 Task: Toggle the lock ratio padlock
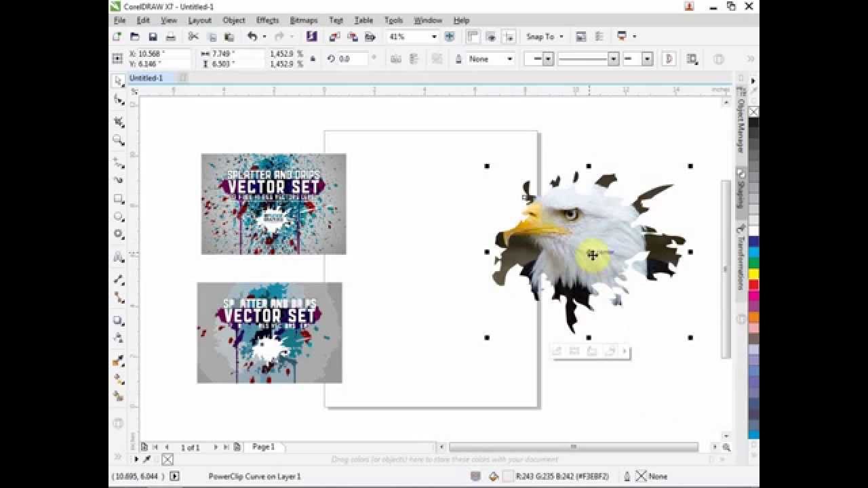[313, 59]
